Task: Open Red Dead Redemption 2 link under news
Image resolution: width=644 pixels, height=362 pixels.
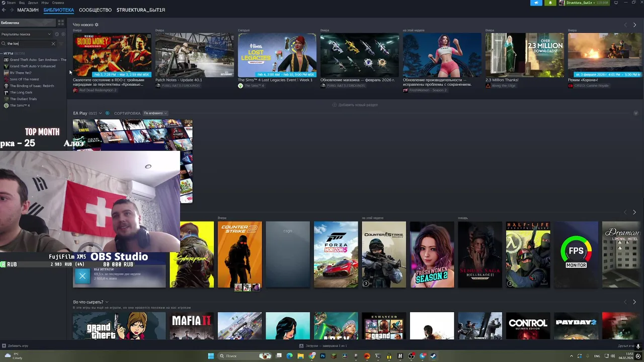Action: point(95,90)
